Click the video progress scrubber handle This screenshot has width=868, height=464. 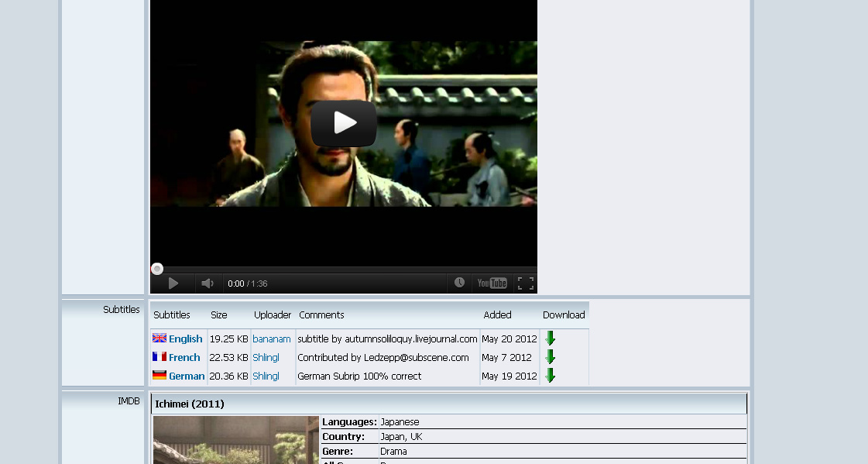pyautogui.click(x=157, y=269)
